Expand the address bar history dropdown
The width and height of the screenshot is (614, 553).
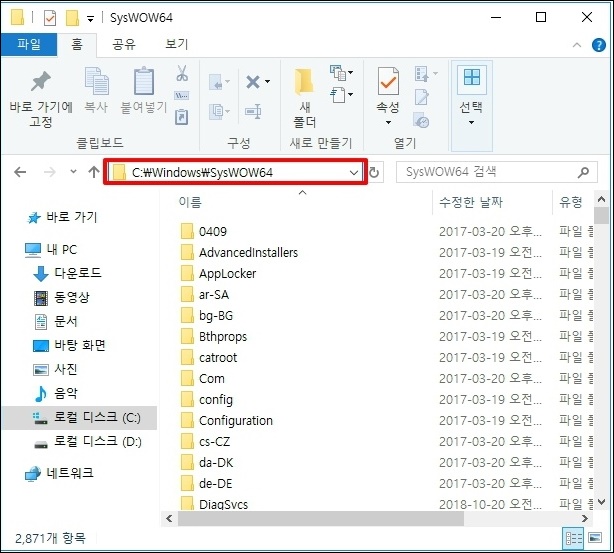(x=354, y=173)
